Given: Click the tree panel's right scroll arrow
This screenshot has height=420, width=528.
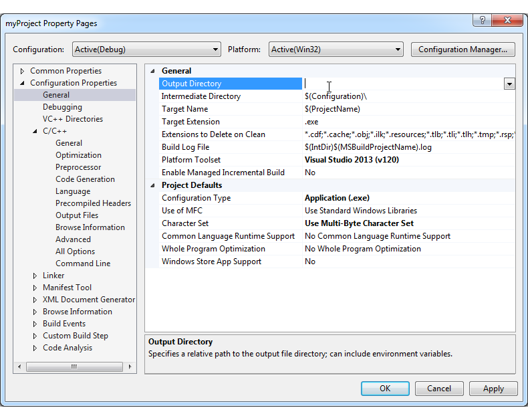Looking at the screenshot, I should (130, 366).
